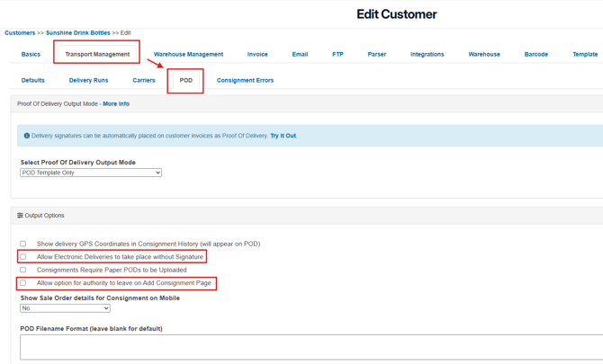Tick Allow authority to leave option checkbox
This screenshot has height=364, width=603.
pyautogui.click(x=23, y=283)
